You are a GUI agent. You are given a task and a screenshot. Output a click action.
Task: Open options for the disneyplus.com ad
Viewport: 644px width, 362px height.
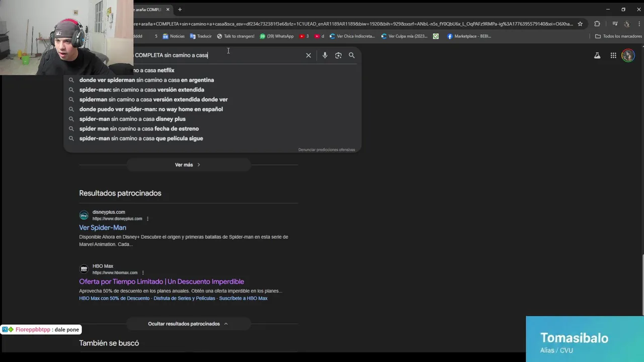coord(147,219)
